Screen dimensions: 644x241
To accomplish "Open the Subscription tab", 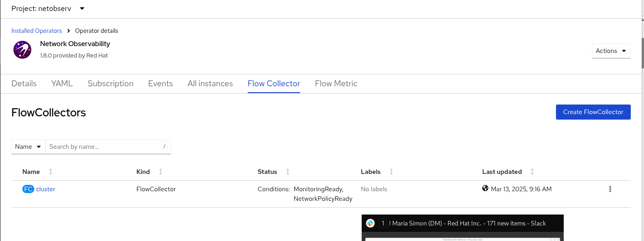I will 110,84.
